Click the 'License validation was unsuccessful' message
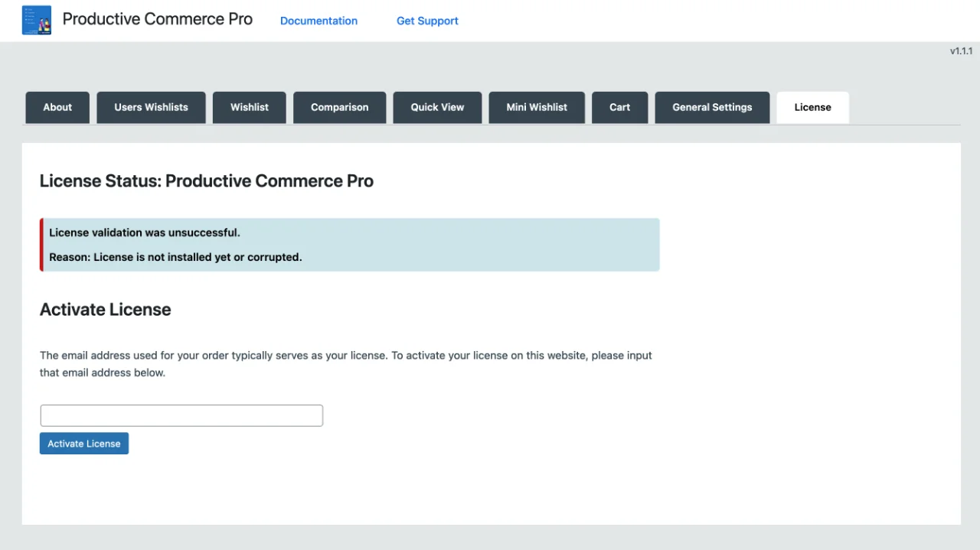This screenshot has width=980, height=550. (x=145, y=233)
